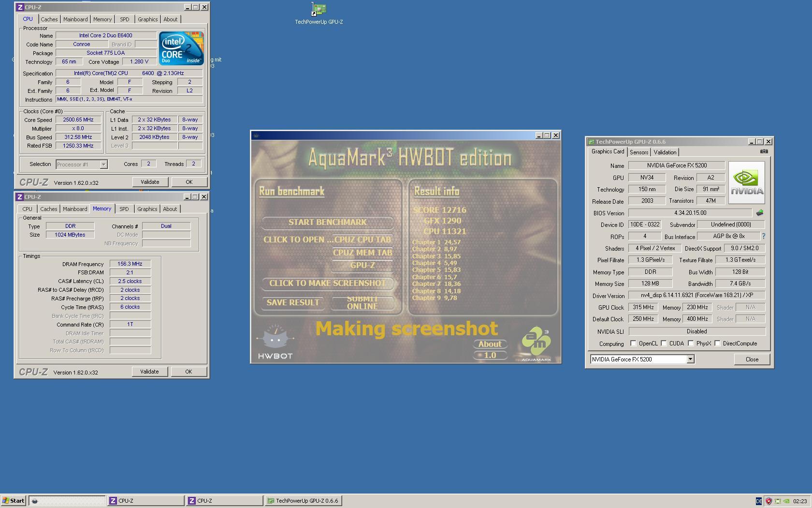The image size is (812, 508).
Task: Click the Bus Interface question mark help
Action: (764, 237)
